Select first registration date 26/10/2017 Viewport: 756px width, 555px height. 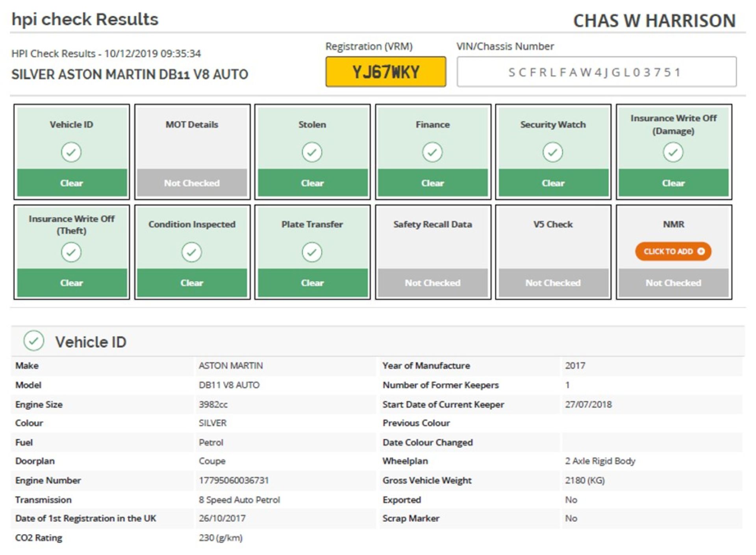pyautogui.click(x=222, y=518)
